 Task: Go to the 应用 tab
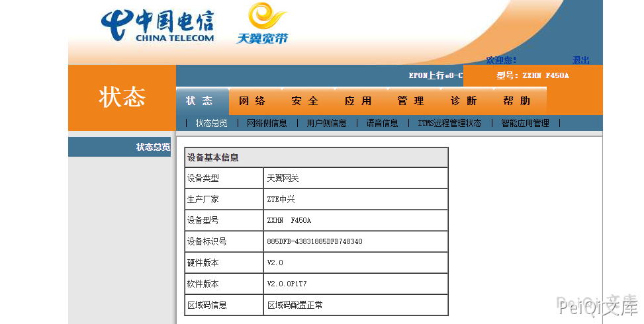pos(358,101)
